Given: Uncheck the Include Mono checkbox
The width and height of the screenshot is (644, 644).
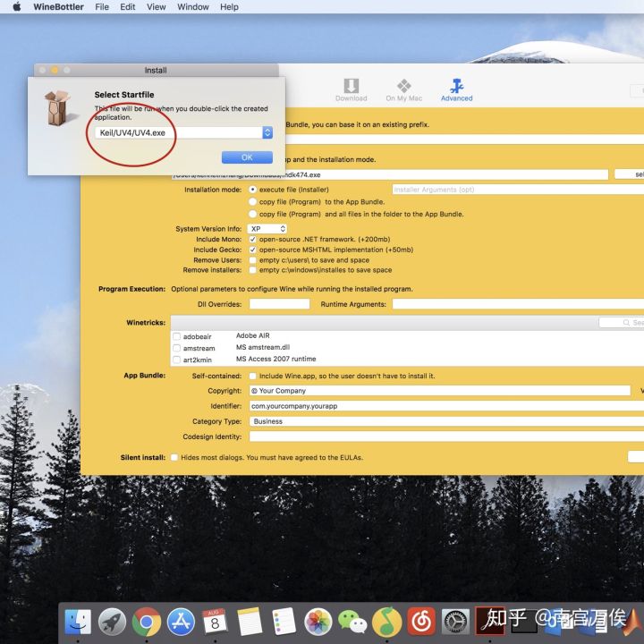Looking at the screenshot, I should (252, 240).
